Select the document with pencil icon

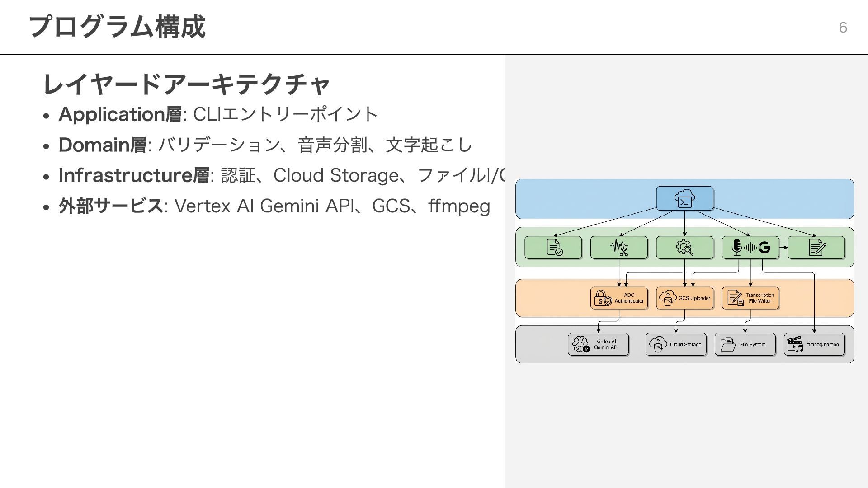(x=816, y=248)
